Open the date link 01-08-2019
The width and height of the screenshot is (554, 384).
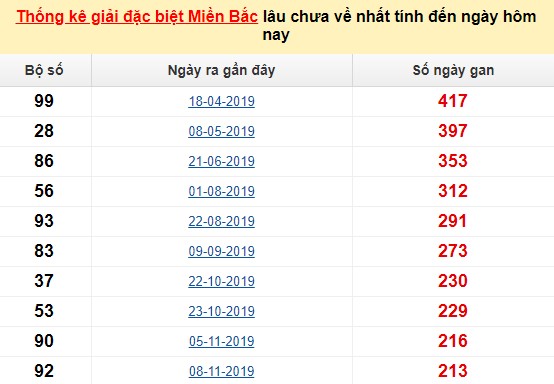coord(222,191)
